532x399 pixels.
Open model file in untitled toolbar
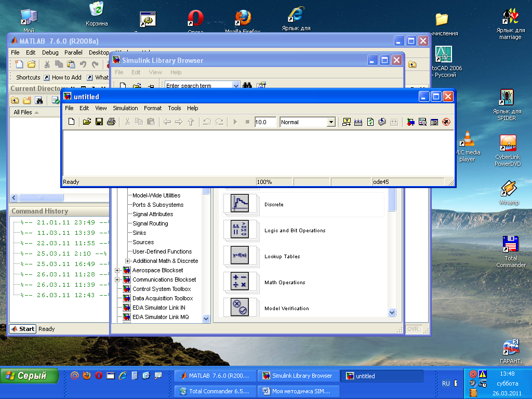[87, 122]
